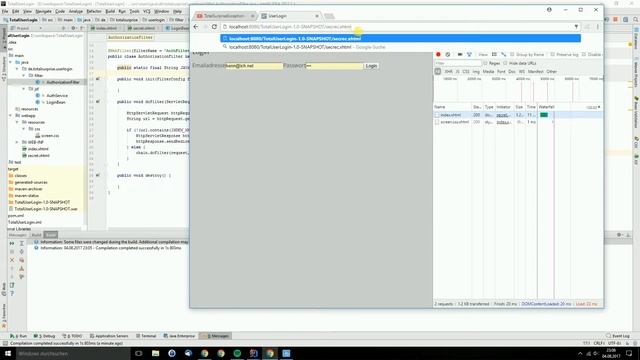The image size is (640, 360).
Task: Click the IntelliJ search everywhere magnifier
Action: click(636, 20)
